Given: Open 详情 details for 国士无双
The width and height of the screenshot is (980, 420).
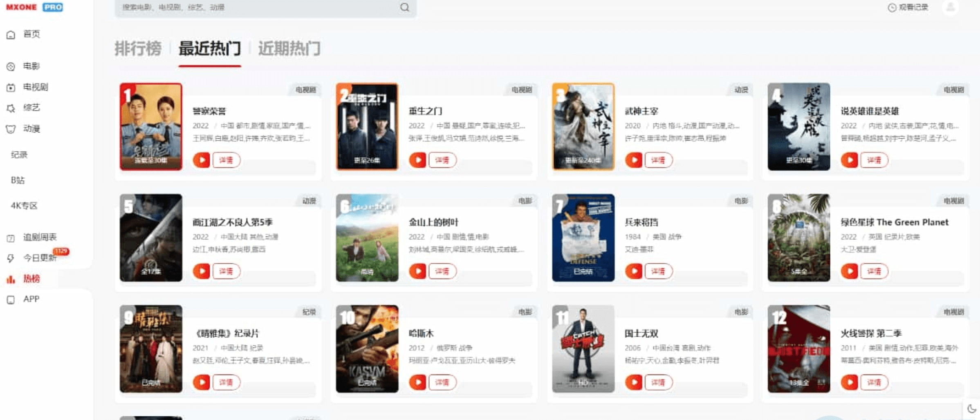Looking at the screenshot, I should (658, 382).
